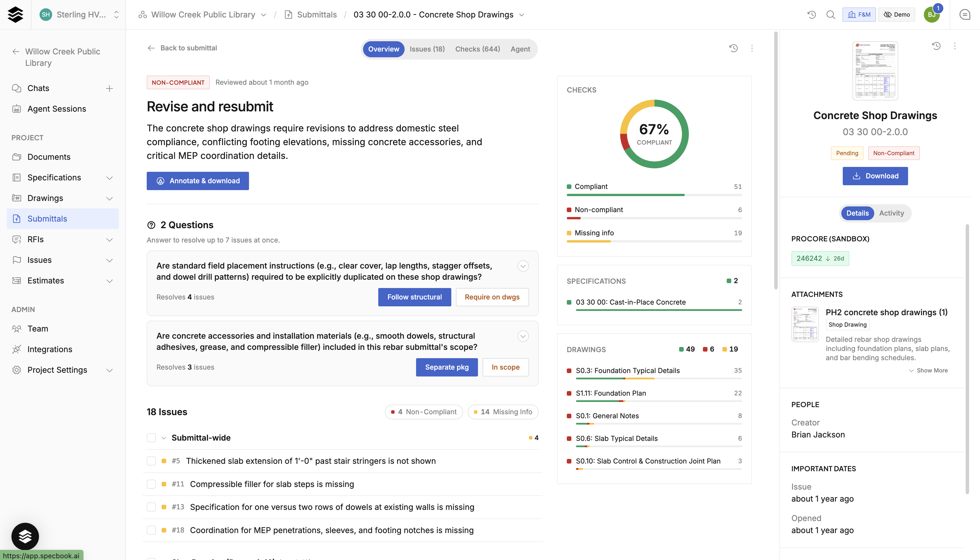
Task: Choose Require on dwgs answer
Action: tap(492, 297)
